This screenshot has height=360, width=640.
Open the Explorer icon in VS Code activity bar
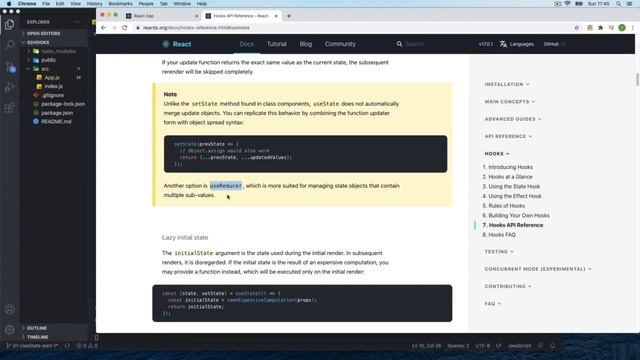click(9, 24)
